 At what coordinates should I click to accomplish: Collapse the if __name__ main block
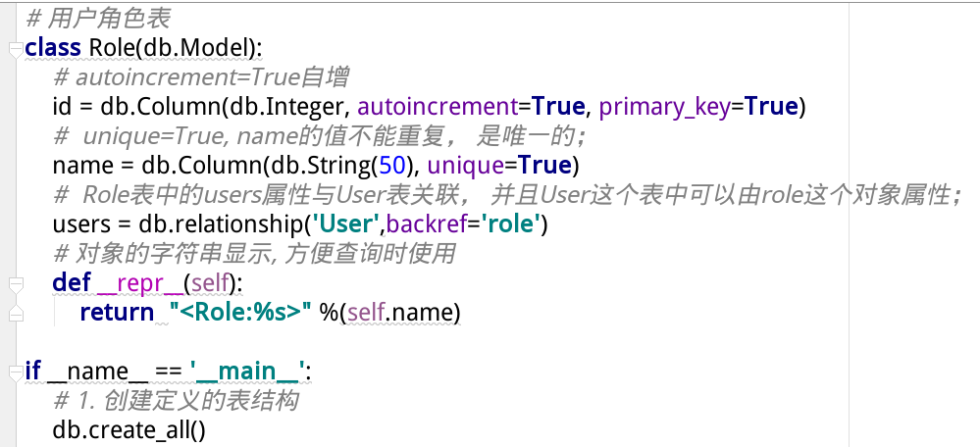(x=17, y=372)
